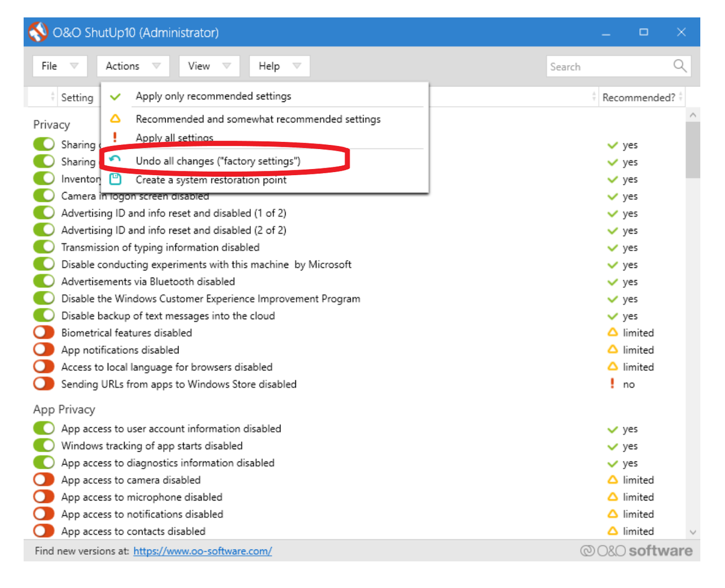This screenshot has height=588, width=725.
Task: Choose Recommended and somewhat recommended settings
Action: click(265, 119)
